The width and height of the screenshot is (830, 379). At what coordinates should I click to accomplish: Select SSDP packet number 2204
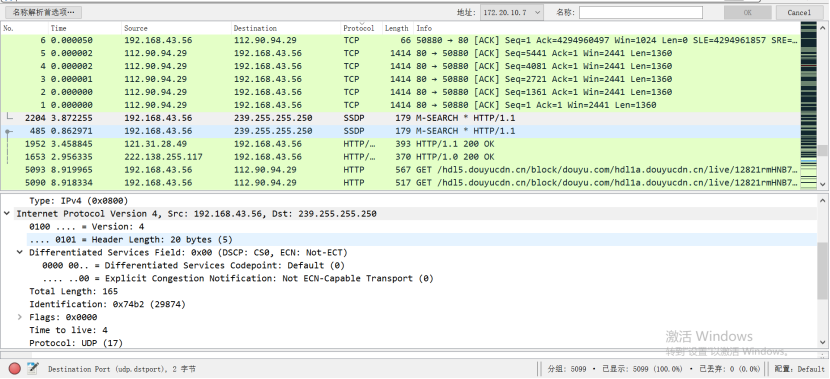point(400,118)
